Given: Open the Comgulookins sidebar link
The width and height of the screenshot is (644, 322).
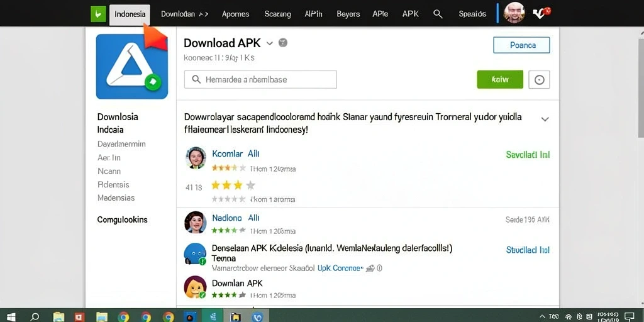Looking at the screenshot, I should (x=122, y=219).
